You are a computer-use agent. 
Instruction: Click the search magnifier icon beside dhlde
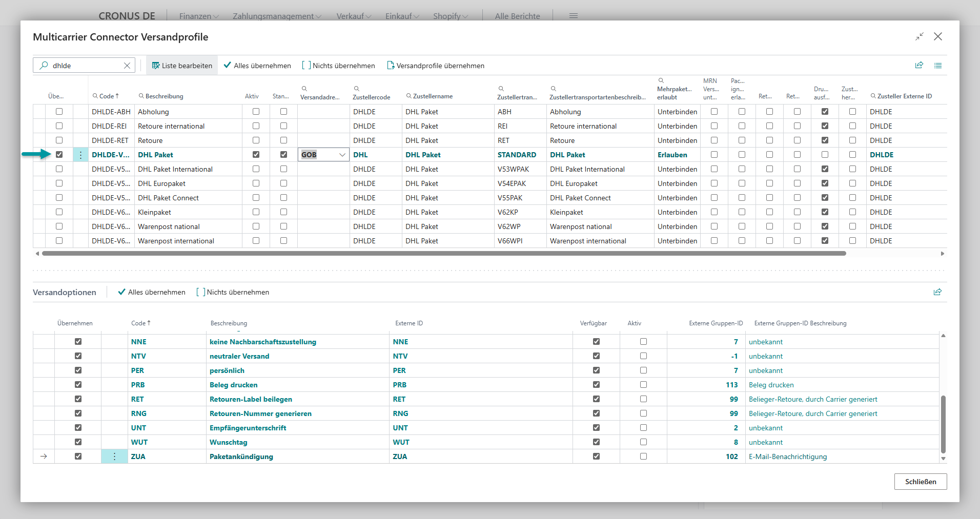pyautogui.click(x=44, y=66)
